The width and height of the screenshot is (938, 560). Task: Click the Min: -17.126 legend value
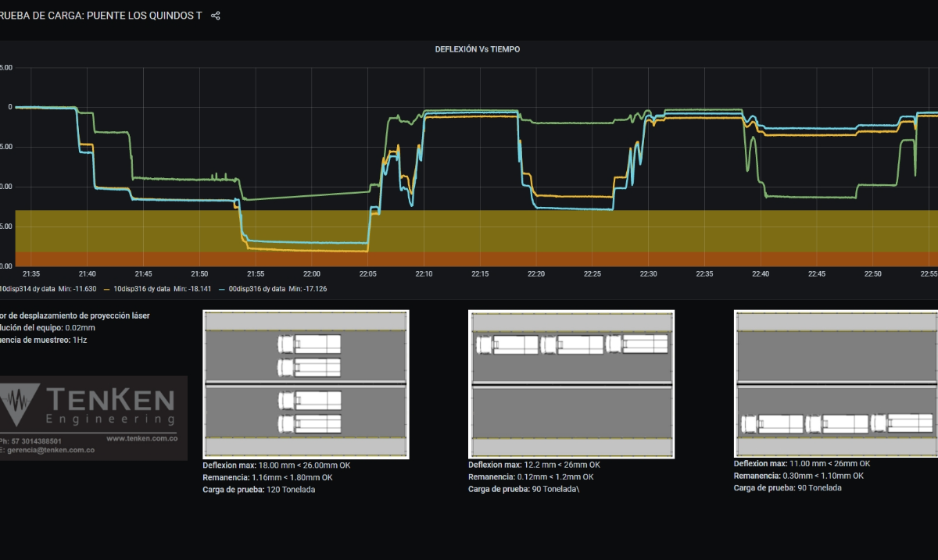308,289
